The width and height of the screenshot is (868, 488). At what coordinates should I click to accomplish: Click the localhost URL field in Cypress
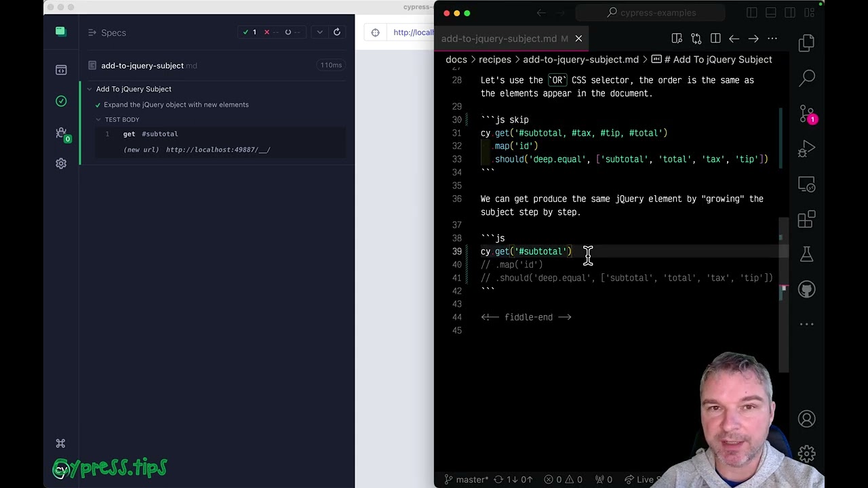pos(413,33)
